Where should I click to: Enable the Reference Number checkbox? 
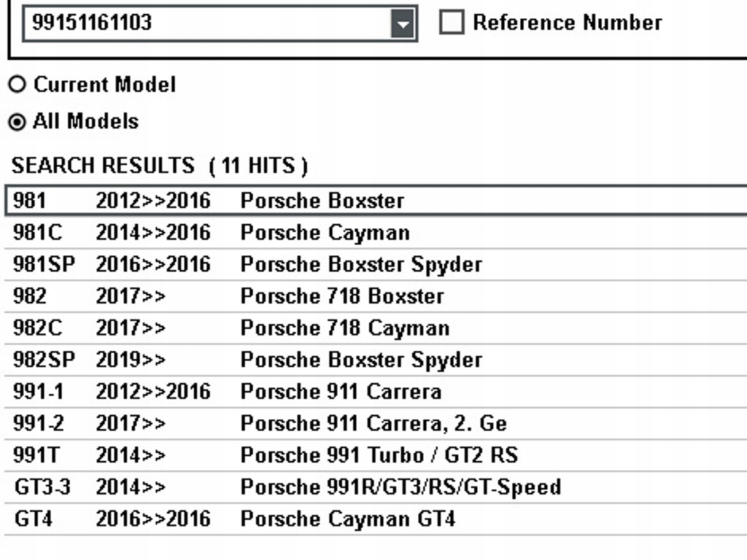[452, 23]
